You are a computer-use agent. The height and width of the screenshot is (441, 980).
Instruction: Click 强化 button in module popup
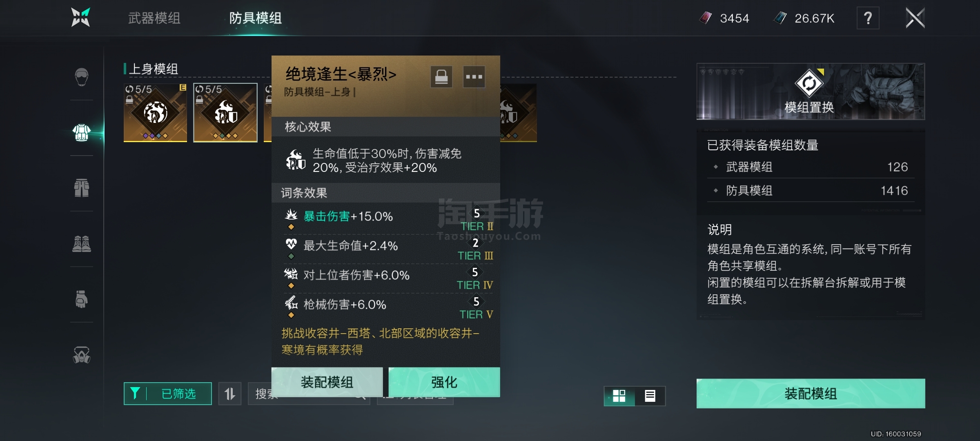pyautogui.click(x=444, y=382)
